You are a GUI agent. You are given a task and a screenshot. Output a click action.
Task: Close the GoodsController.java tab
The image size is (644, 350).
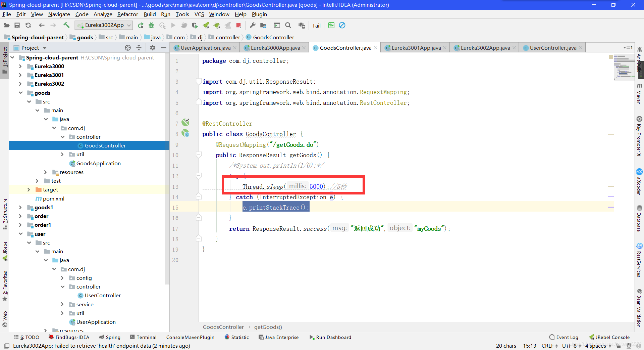(376, 48)
